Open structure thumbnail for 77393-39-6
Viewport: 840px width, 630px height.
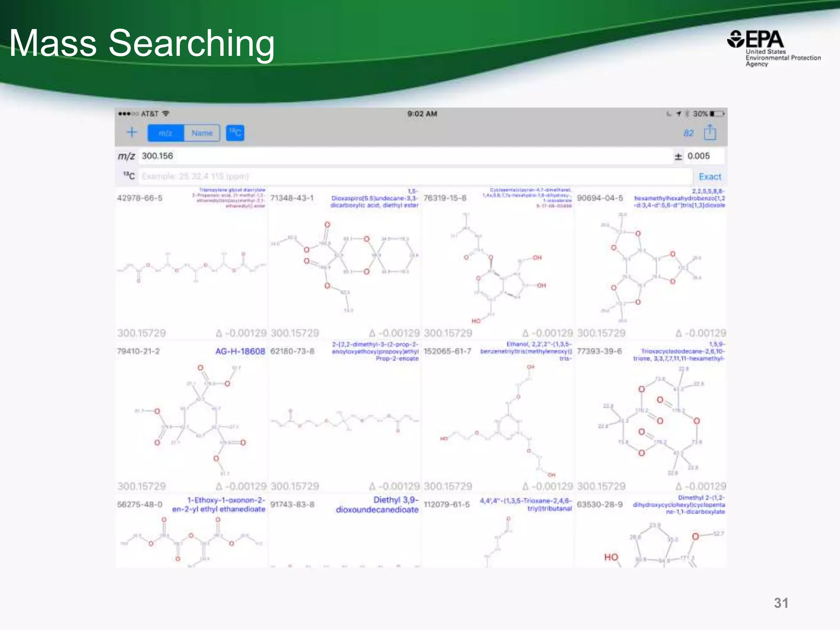pyautogui.click(x=652, y=421)
